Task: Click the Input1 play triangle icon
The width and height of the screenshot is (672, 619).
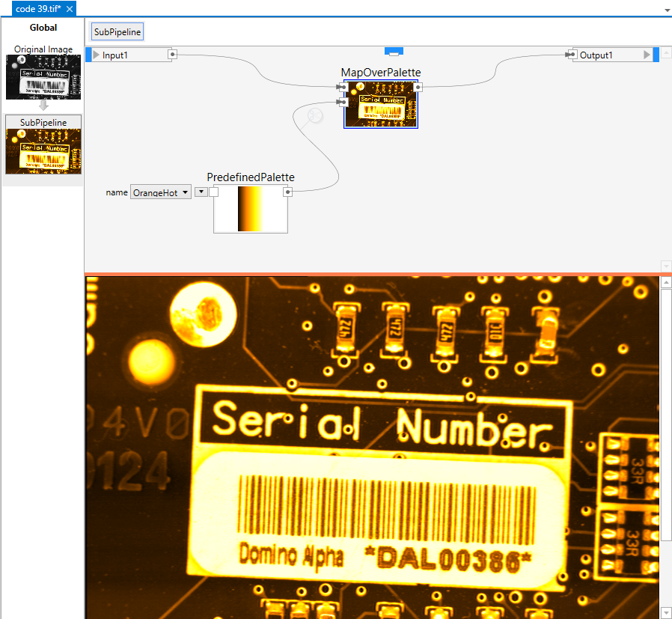Action: click(97, 55)
